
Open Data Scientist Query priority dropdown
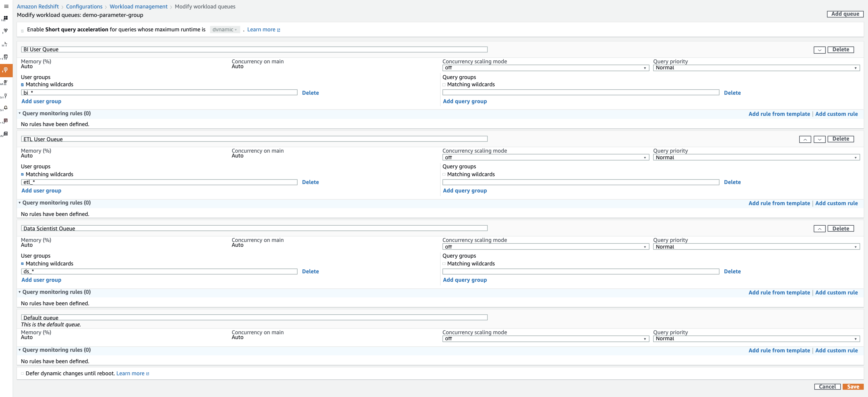pyautogui.click(x=756, y=247)
